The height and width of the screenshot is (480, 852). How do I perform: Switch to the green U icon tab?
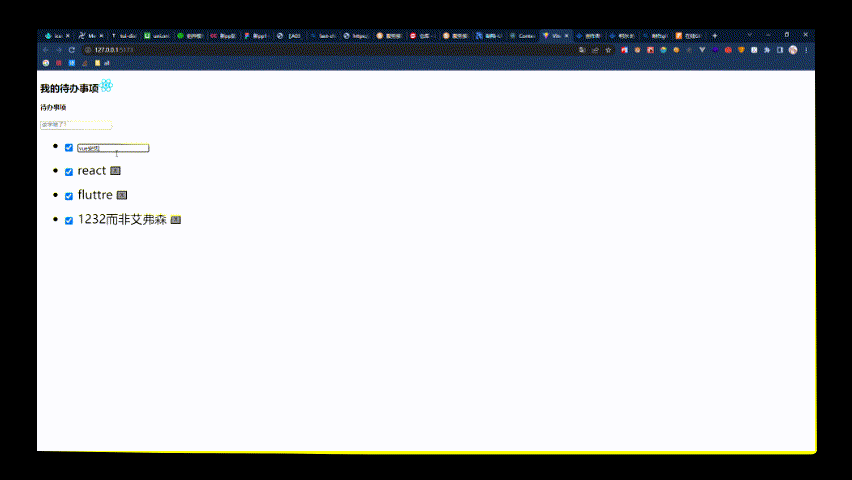coord(157,36)
